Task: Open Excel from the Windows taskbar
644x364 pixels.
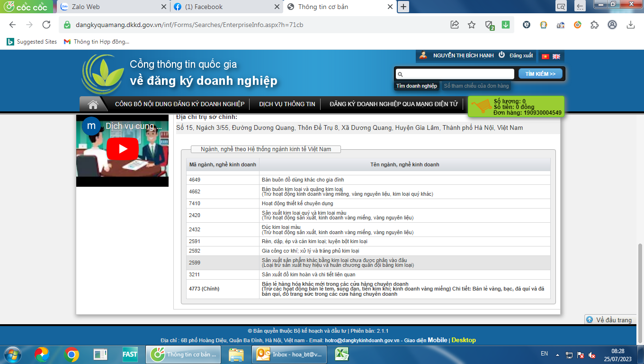Action: coord(342,354)
